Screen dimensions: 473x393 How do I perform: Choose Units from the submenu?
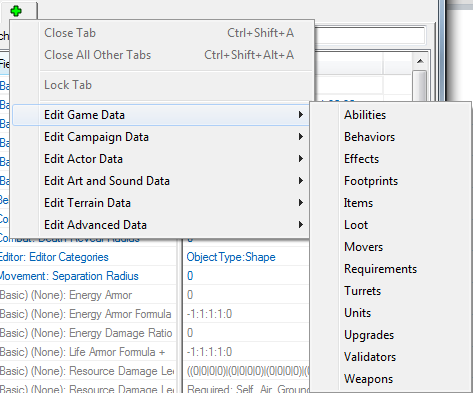(x=391, y=313)
